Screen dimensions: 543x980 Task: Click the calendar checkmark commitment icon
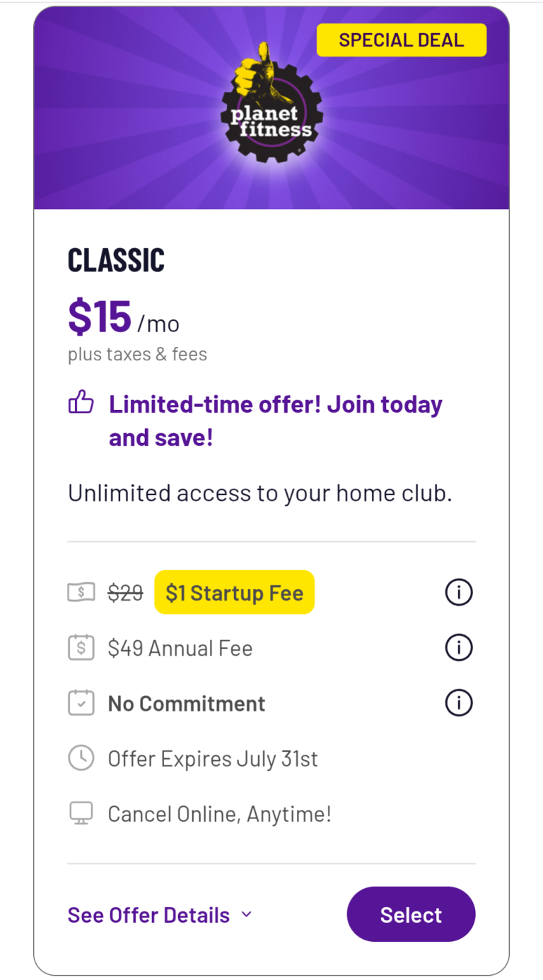(x=81, y=703)
